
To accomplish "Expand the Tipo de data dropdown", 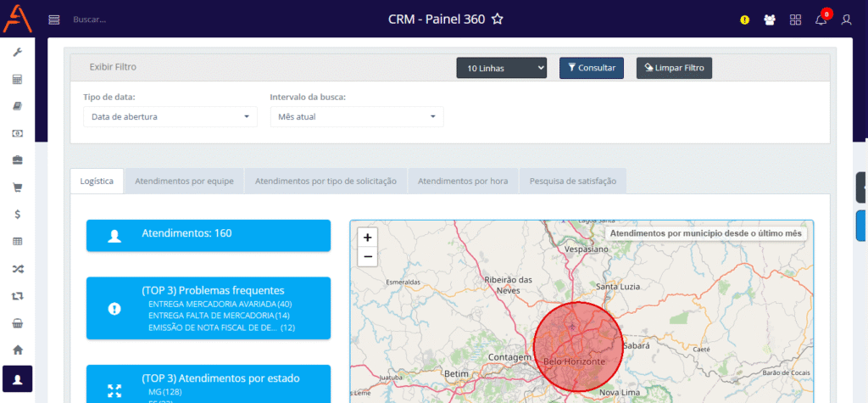I will point(170,116).
